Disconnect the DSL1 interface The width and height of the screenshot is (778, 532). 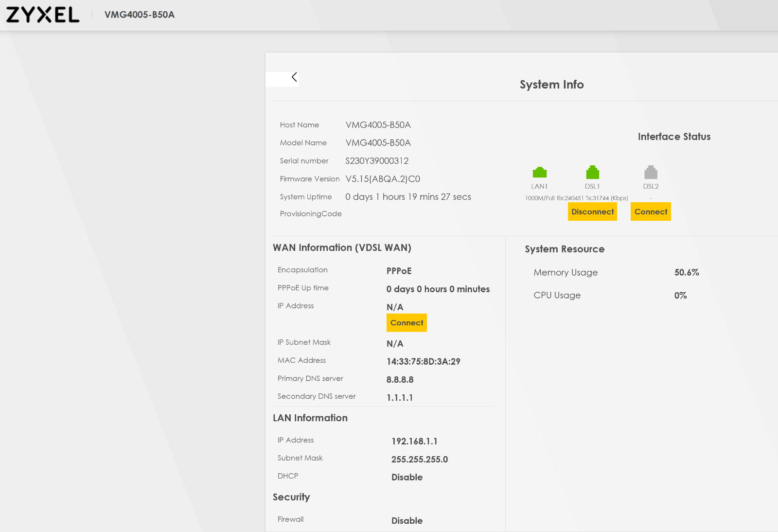coord(592,212)
